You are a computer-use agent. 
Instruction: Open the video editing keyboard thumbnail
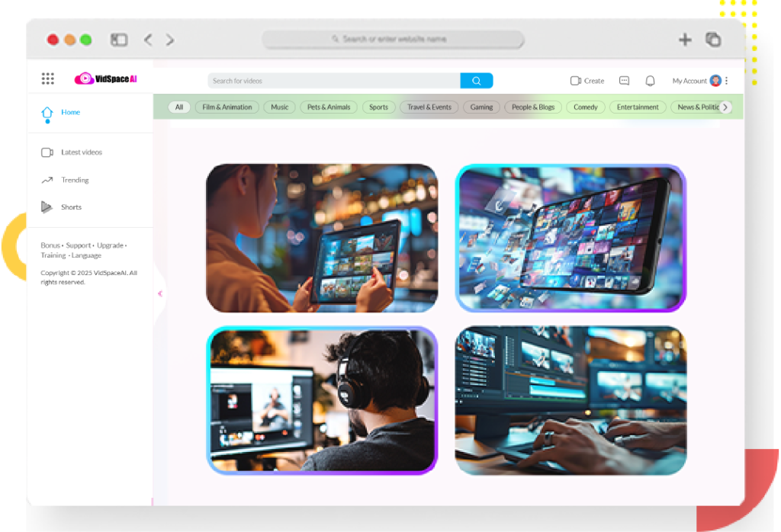(570, 401)
